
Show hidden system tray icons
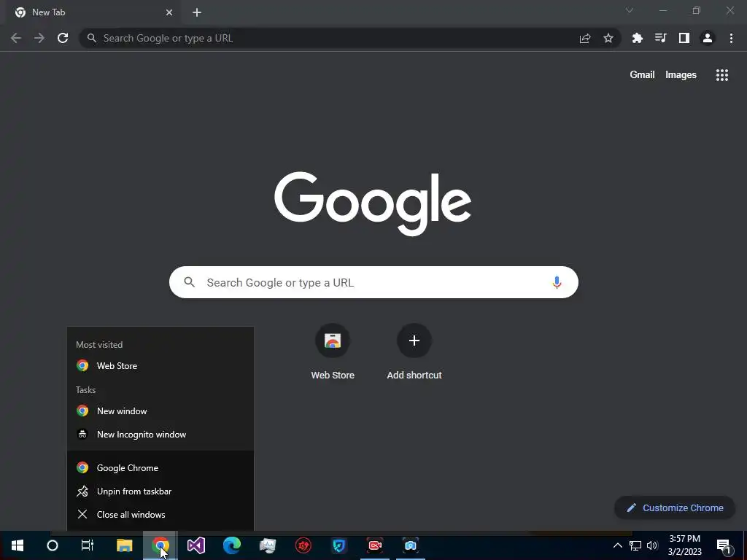coord(617,545)
